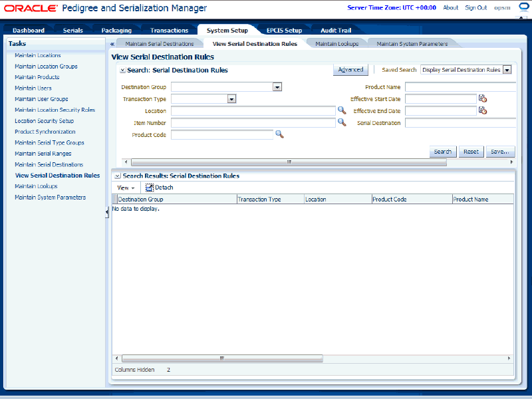Select the View Serial Destination Rules page tab
The width and height of the screenshot is (532, 399).
[255, 44]
